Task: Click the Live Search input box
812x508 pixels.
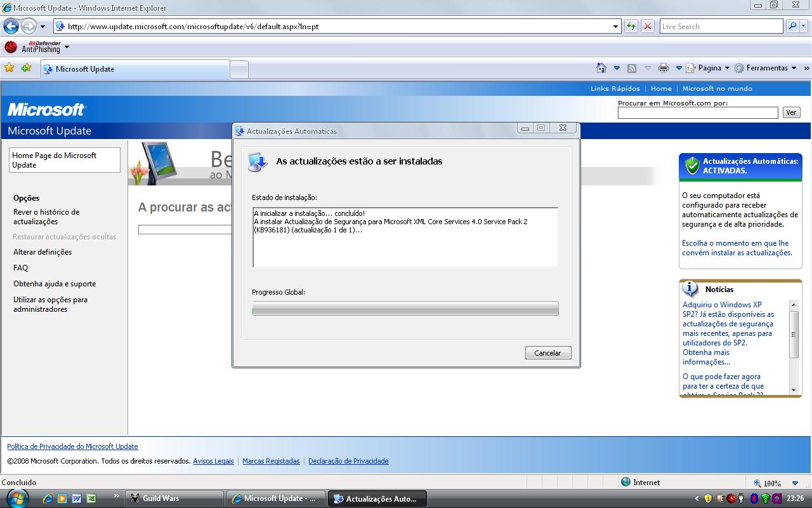Action: [x=721, y=27]
